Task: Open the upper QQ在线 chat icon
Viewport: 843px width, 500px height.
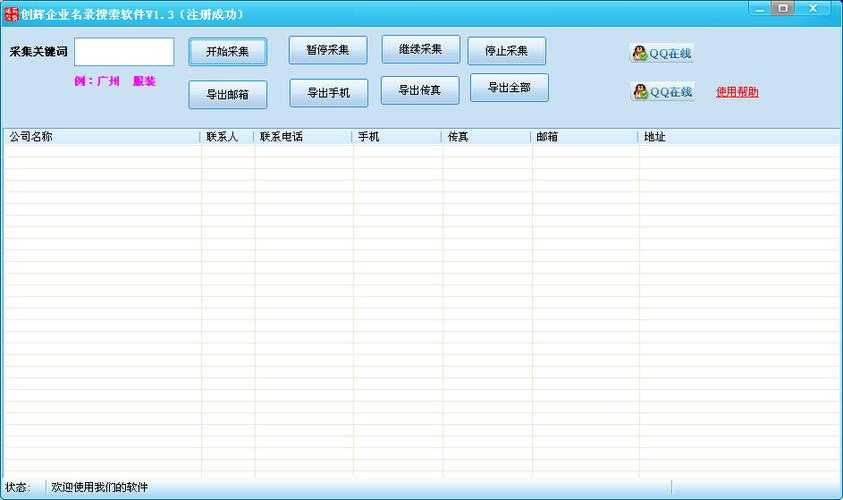Action: 662,53
